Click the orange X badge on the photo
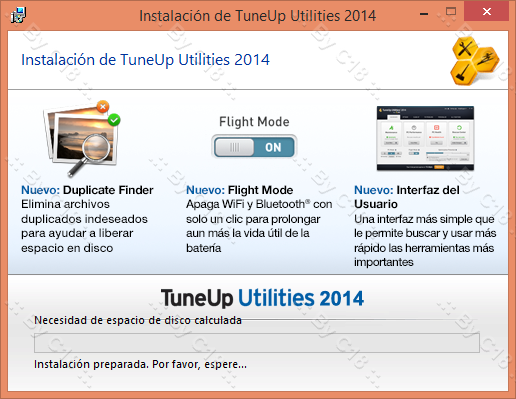516x399 pixels. [103, 107]
